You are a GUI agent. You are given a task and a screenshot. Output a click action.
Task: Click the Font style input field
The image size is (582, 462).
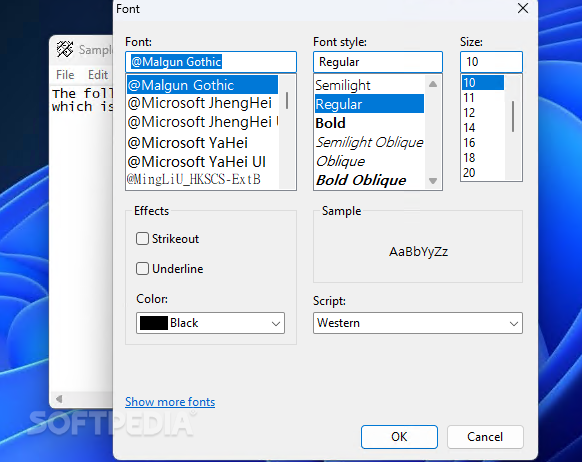click(x=378, y=62)
